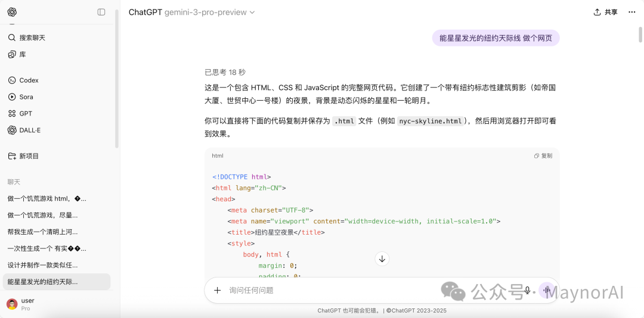Image resolution: width=644 pixels, height=318 pixels.
Task: Click the microphone dictation icon
Action: point(527,291)
